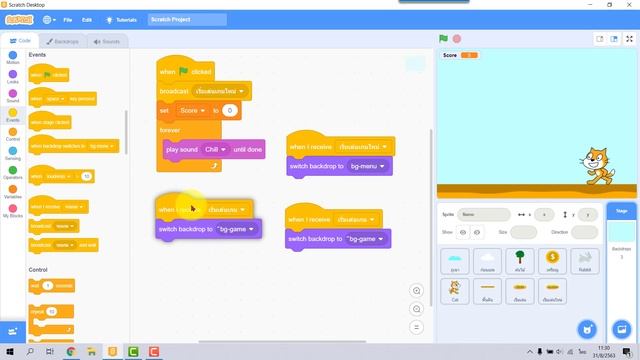Reset the workspace zoom level
This screenshot has width=640, height=360.
[416, 327]
